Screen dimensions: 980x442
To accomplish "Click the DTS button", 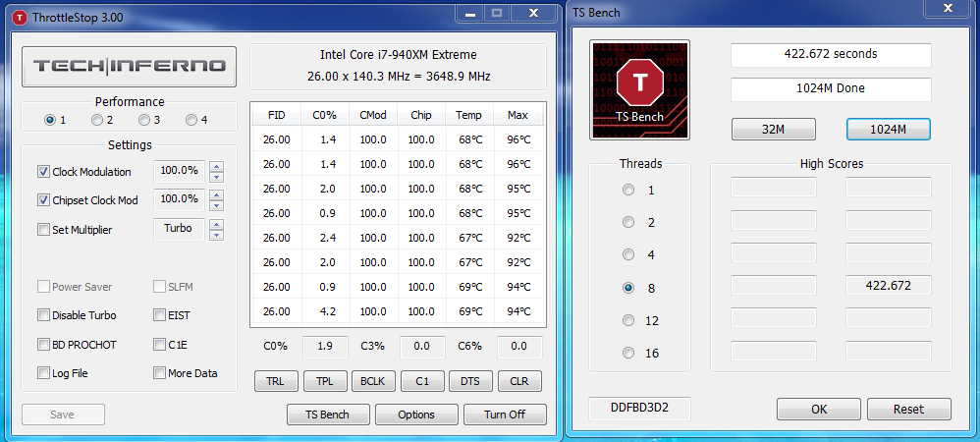I will coord(470,381).
